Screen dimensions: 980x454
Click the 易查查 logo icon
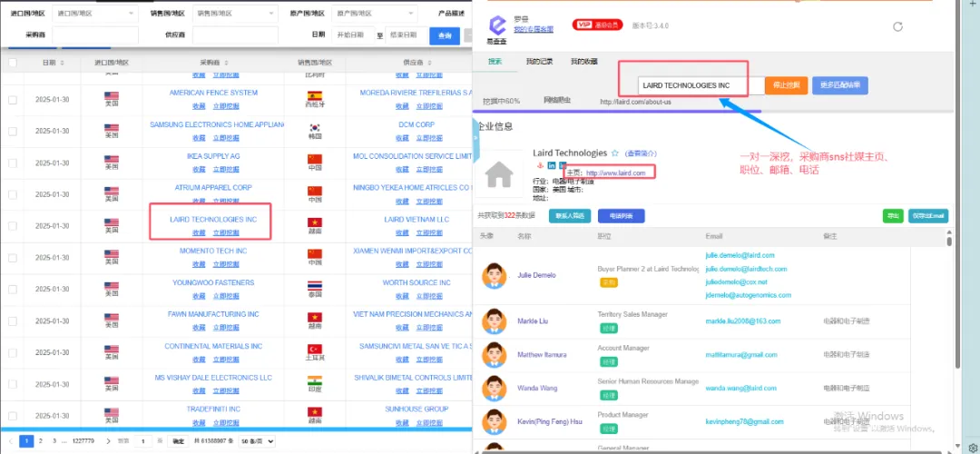point(497,25)
